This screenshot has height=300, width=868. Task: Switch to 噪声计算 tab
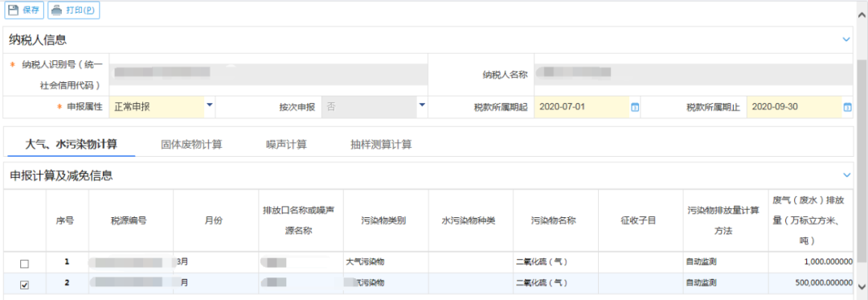[286, 145]
